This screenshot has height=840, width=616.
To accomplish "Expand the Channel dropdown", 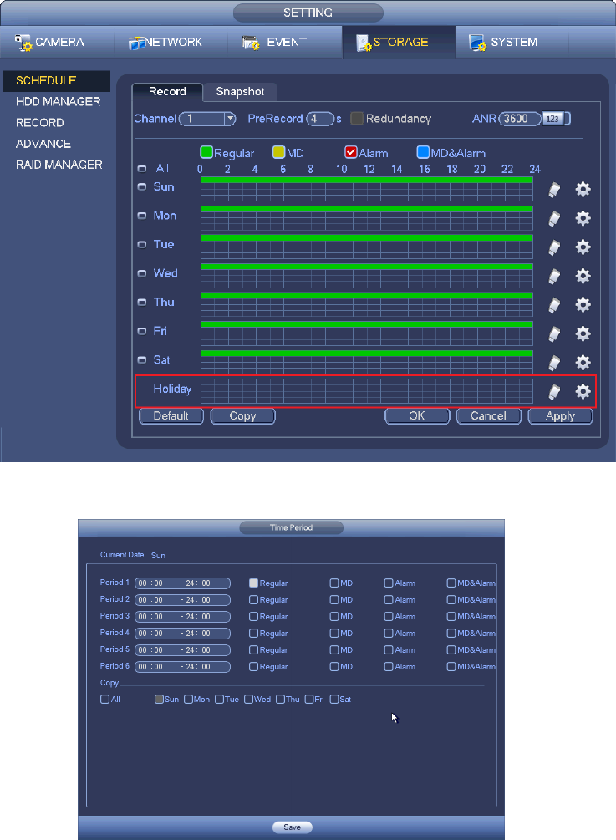I will pos(230,119).
